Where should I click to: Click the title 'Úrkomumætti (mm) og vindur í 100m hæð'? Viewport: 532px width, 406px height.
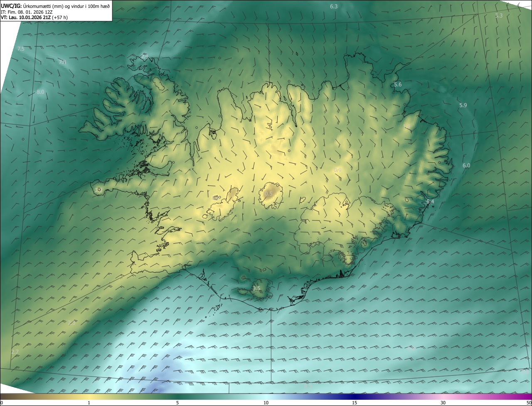[x=66, y=6]
